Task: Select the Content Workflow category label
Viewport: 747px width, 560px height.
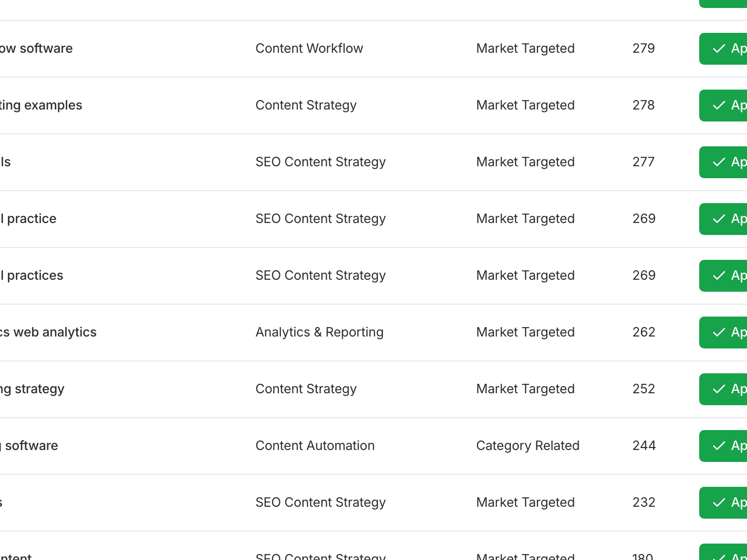Action: pos(309,48)
